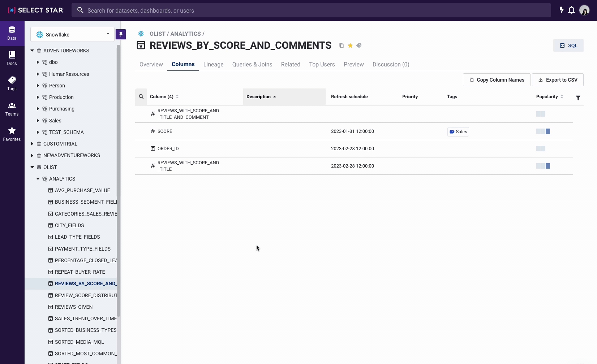Copy the table name with copy icon

pyautogui.click(x=341, y=45)
